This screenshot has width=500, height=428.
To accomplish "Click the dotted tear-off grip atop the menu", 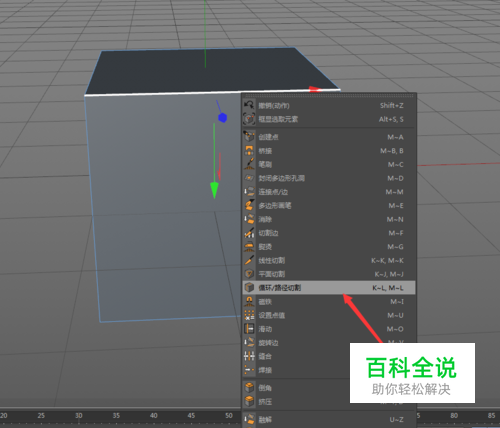I will (329, 96).
